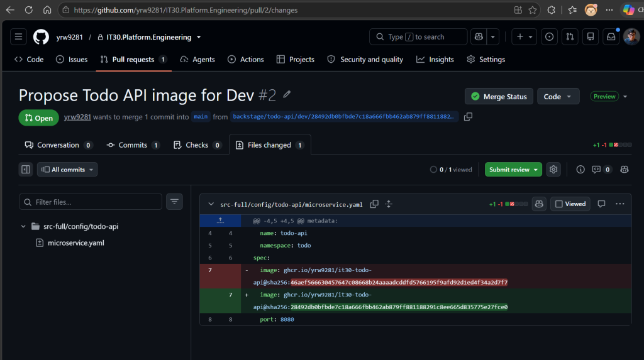Open the Actions tab

coord(246,60)
